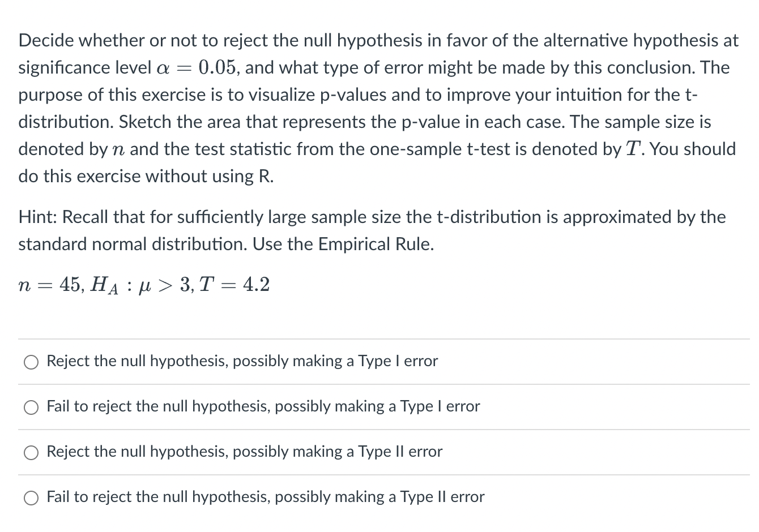Select "Reject the null hypothesis, possibly making a Type I error"
759x532 pixels.
[242, 361]
